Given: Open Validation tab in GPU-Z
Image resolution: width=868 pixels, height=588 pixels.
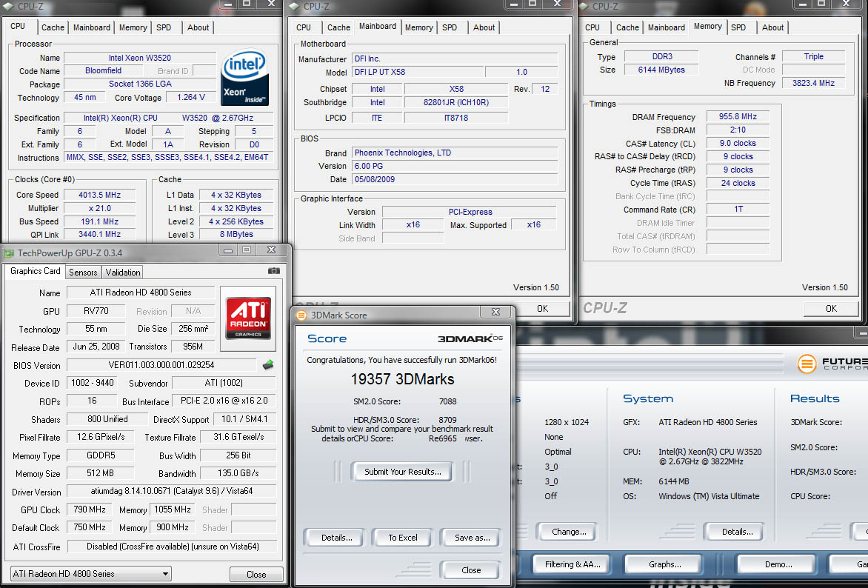Looking at the screenshot, I should point(123,272).
